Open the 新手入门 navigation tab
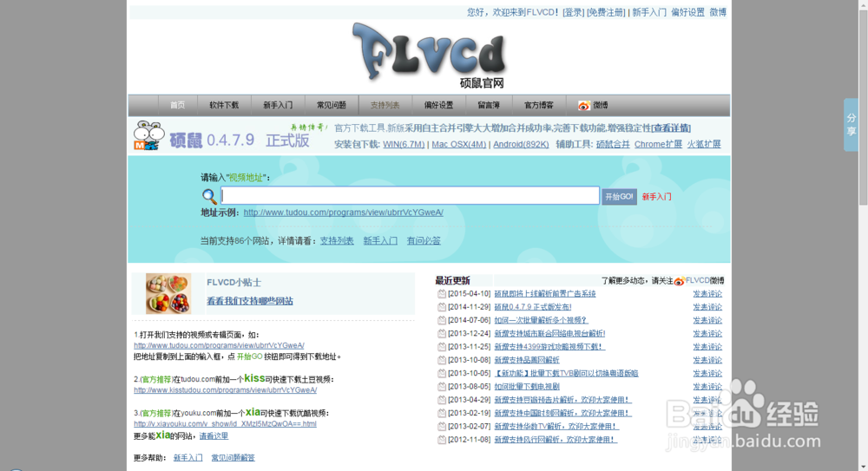The width and height of the screenshot is (868, 471). [x=278, y=105]
